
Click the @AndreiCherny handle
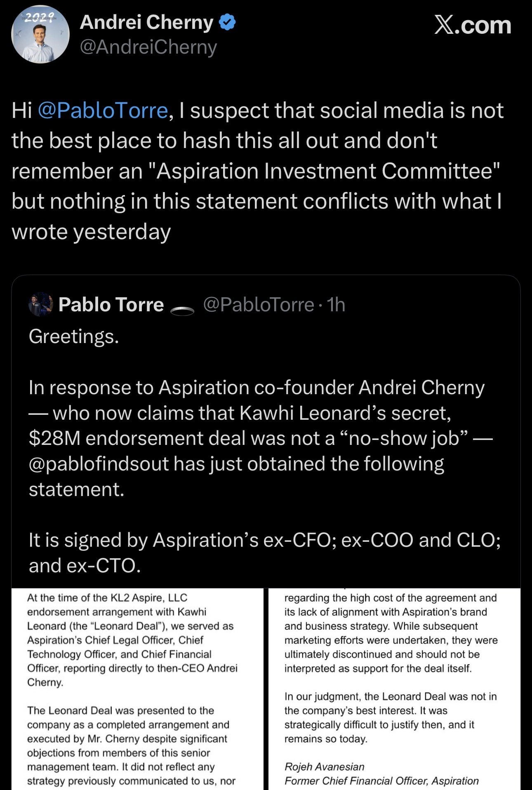148,47
